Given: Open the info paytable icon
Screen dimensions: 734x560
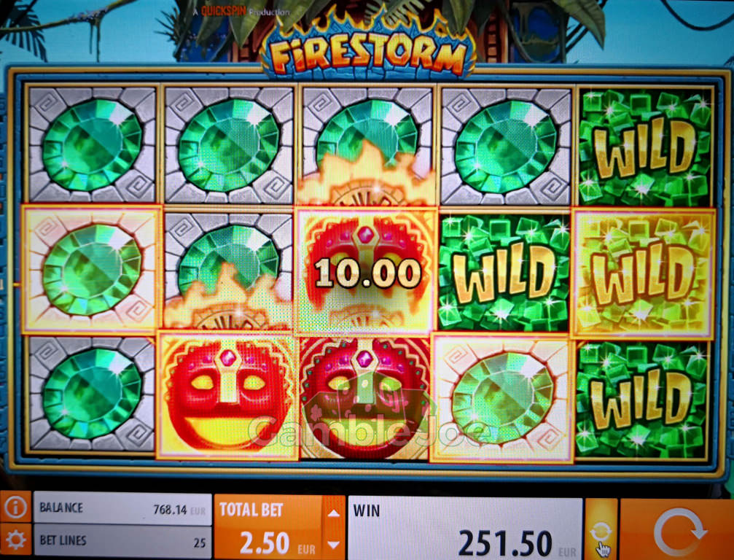Looking at the screenshot, I should [15, 507].
